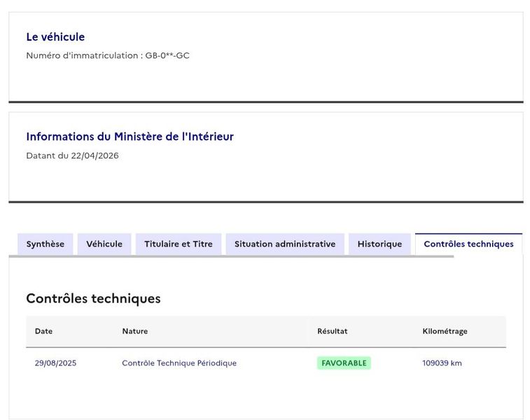Click the registration number GB-0**-GC text

pyautogui.click(x=167, y=55)
